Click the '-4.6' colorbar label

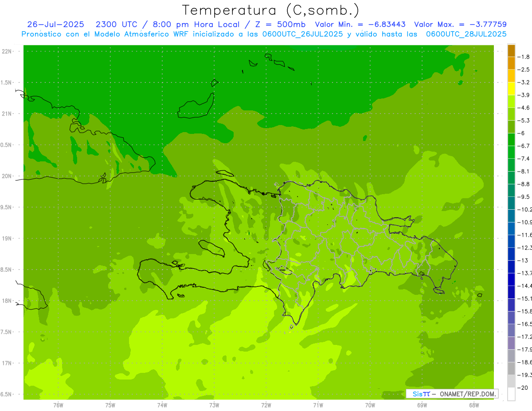pos(524,108)
